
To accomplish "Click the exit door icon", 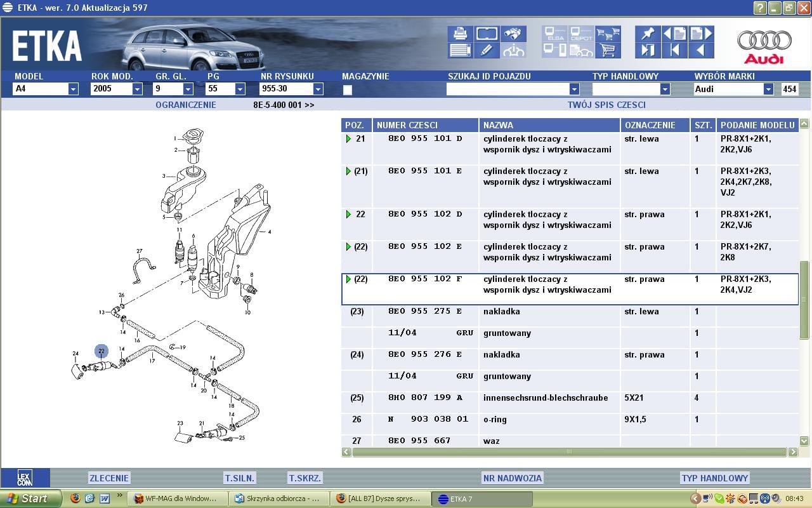I will pyautogui.click(x=648, y=51).
